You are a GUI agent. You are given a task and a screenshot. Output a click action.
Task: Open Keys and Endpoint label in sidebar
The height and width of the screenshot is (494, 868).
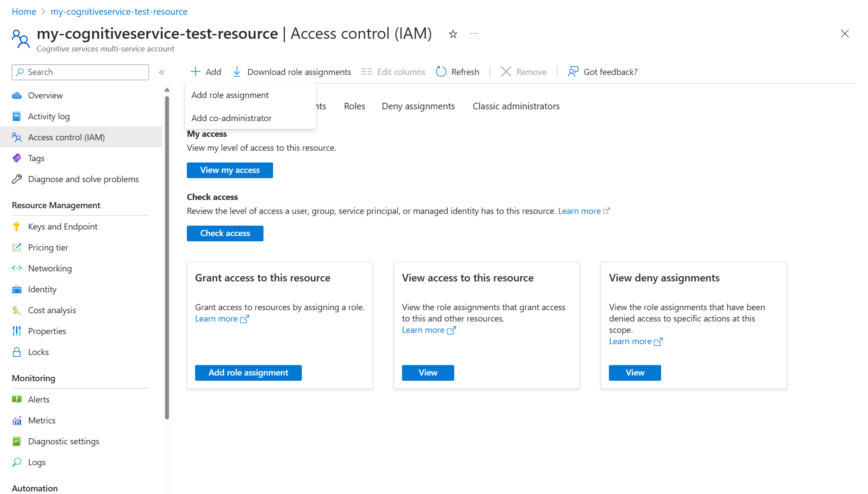63,227
